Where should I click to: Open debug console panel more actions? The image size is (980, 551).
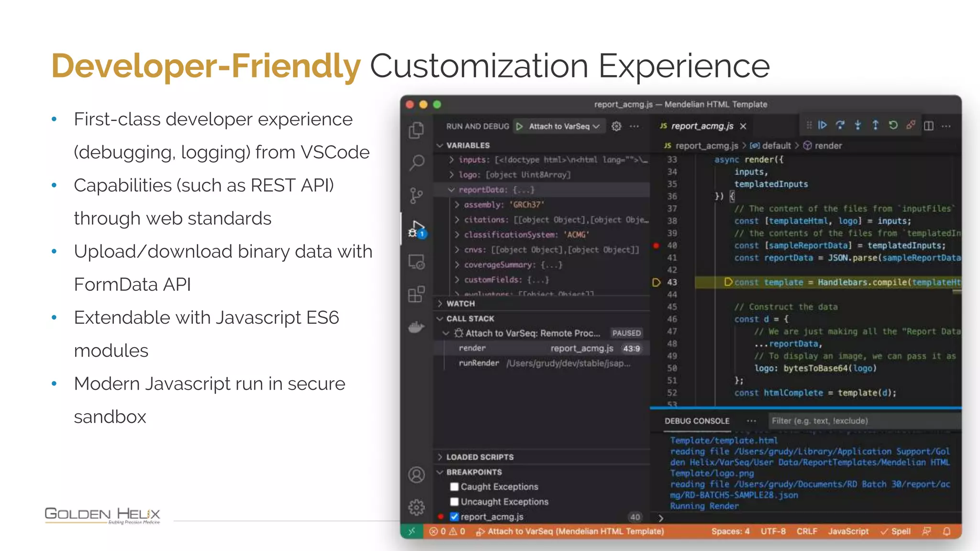pyautogui.click(x=752, y=421)
